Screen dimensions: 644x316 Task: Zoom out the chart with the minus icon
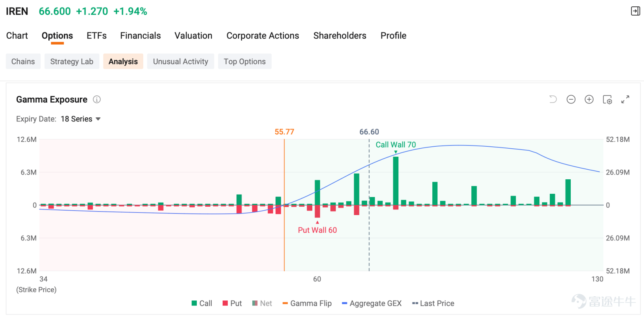tap(571, 99)
